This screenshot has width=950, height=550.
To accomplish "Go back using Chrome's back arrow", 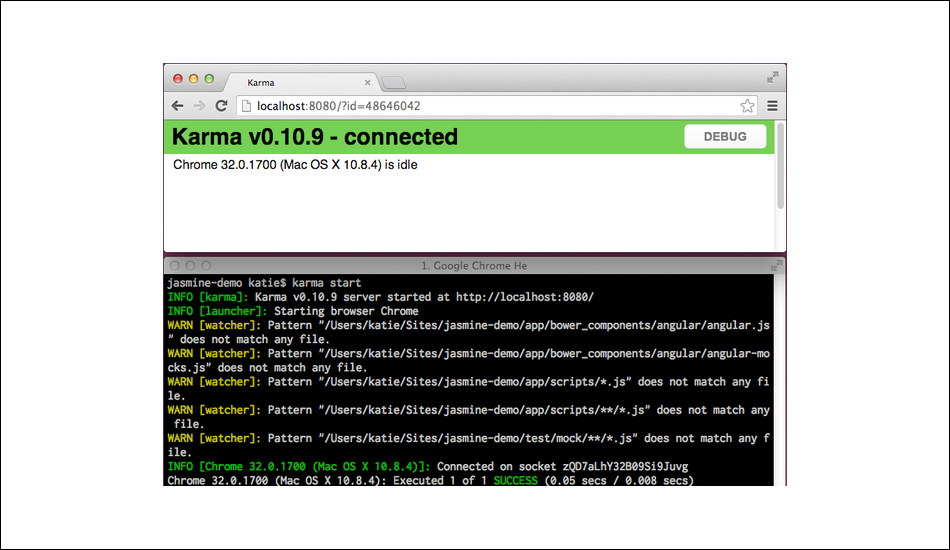I will 178,106.
